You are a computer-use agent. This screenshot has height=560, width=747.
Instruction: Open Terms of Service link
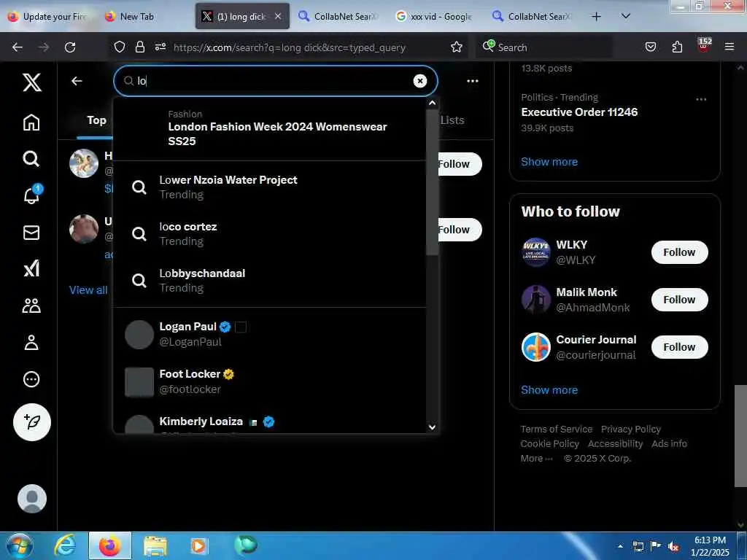coord(557,429)
